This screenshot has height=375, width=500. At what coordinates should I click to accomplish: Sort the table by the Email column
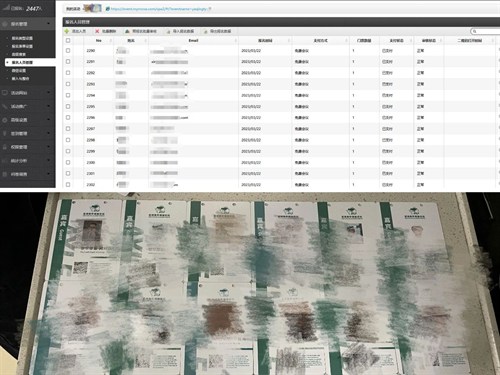193,40
